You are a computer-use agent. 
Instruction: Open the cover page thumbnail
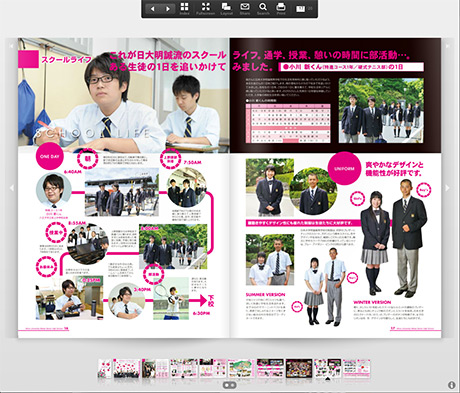point(104,368)
